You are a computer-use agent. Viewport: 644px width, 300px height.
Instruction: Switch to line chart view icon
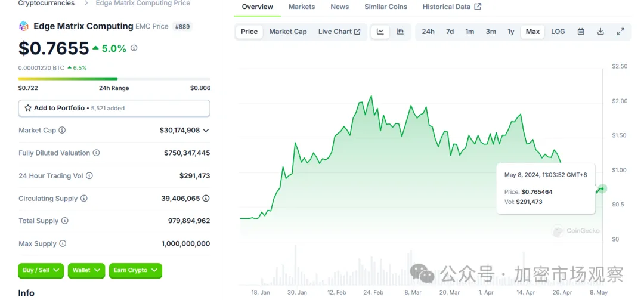click(x=380, y=32)
